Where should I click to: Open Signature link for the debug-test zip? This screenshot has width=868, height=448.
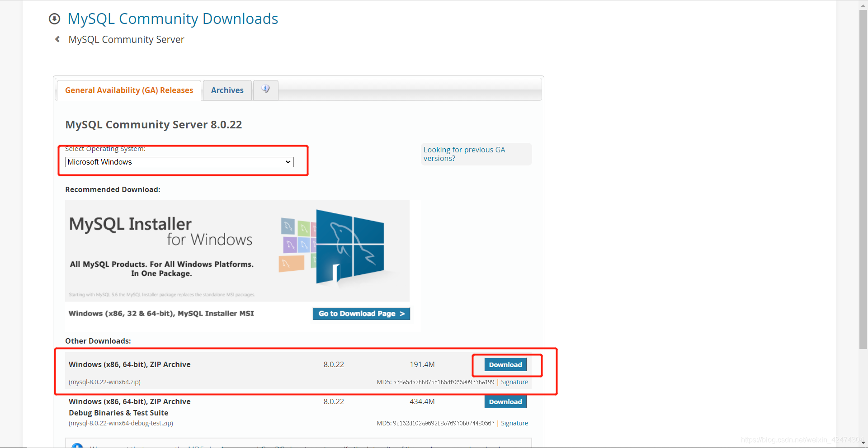coord(514,423)
